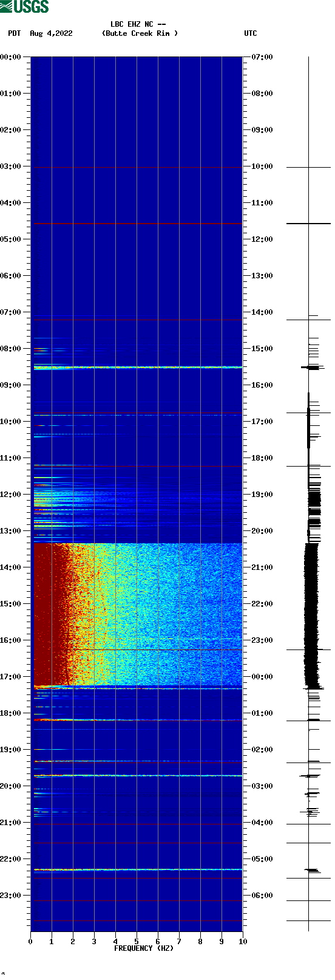
Task: Click the 'PDT' timezone label
Action: coord(15,33)
